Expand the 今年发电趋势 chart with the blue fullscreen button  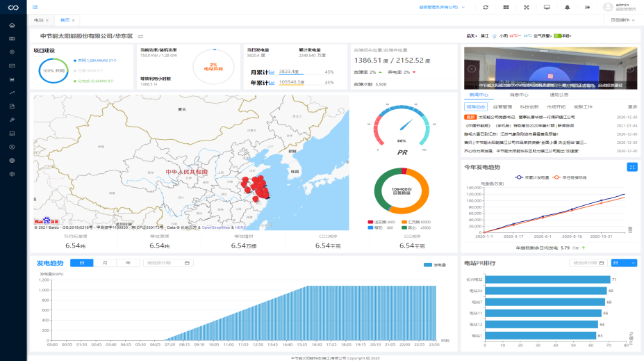click(x=632, y=167)
